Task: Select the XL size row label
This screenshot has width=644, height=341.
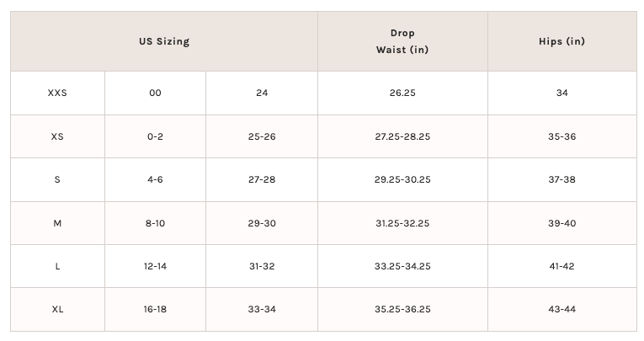Action: point(57,309)
